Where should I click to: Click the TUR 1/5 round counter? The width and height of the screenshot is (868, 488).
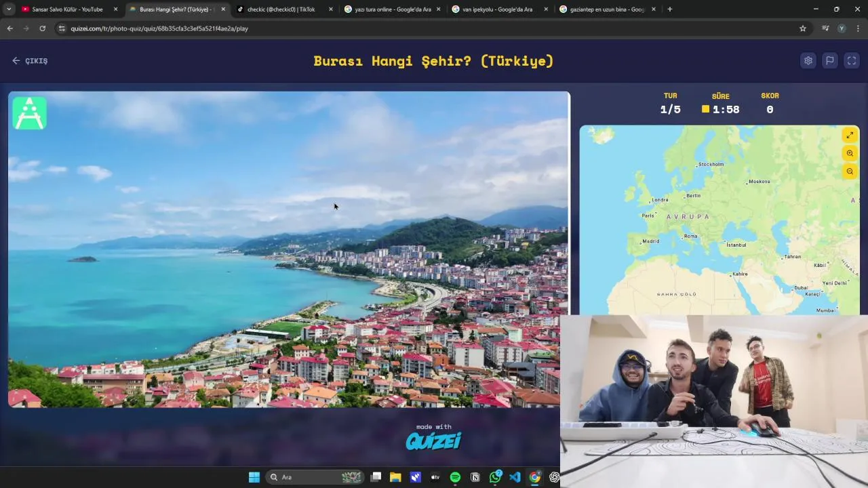click(x=670, y=109)
